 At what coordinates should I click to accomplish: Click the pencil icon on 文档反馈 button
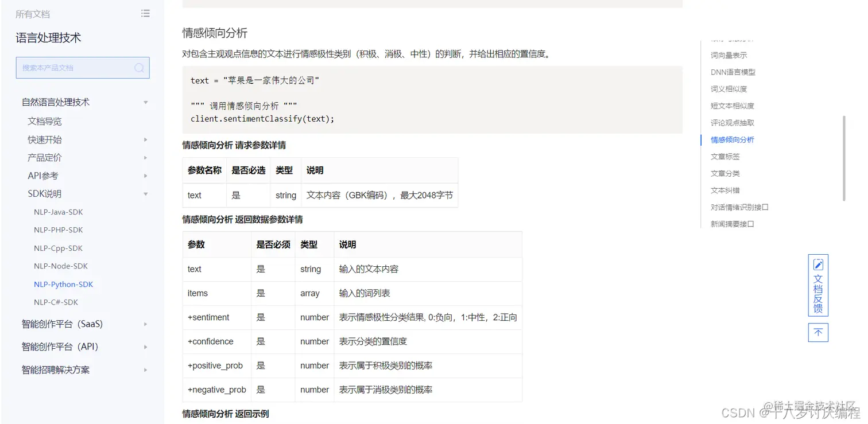[x=817, y=264]
